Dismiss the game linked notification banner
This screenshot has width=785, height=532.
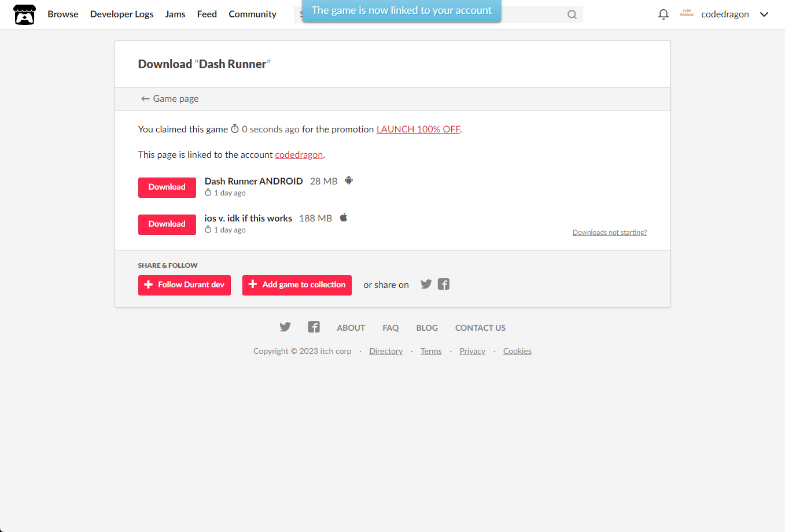pyautogui.click(x=401, y=10)
